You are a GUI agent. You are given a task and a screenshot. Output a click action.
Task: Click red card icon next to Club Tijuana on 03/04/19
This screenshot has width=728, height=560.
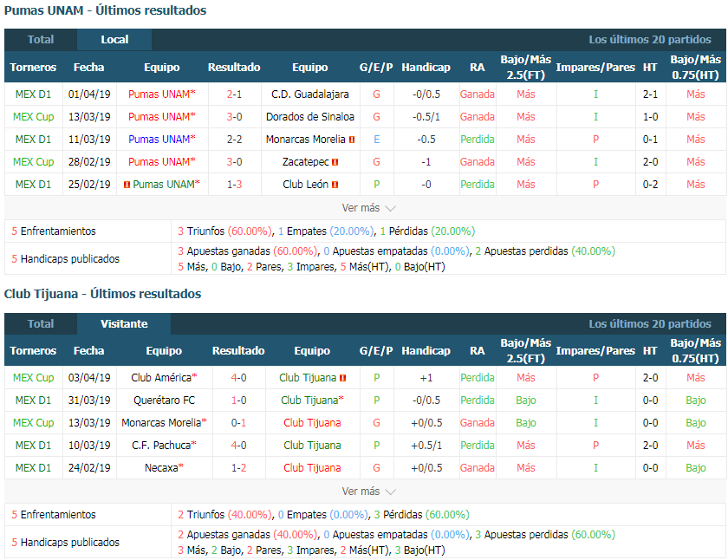tap(343, 378)
